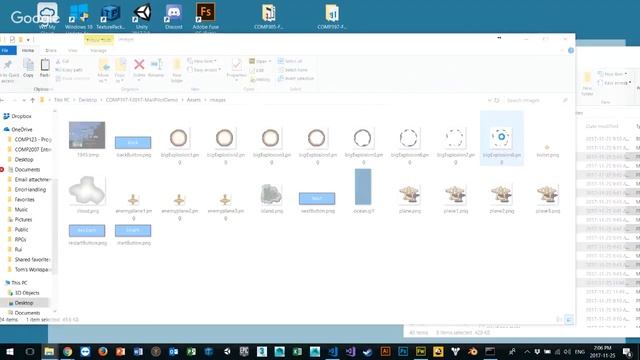Screen dimensions: 640x360
Task: Select the Music folder in navigation pane
Action: click(18, 210)
